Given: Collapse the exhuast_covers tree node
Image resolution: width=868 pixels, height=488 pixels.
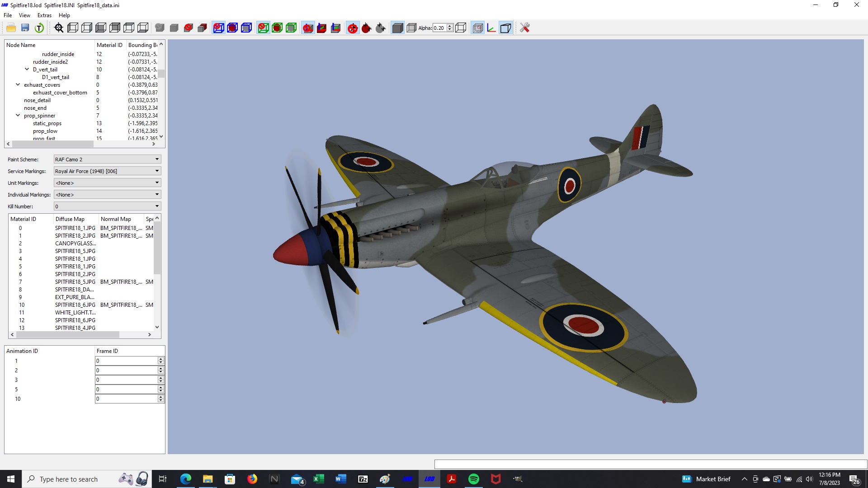Looking at the screenshot, I should pyautogui.click(x=18, y=85).
